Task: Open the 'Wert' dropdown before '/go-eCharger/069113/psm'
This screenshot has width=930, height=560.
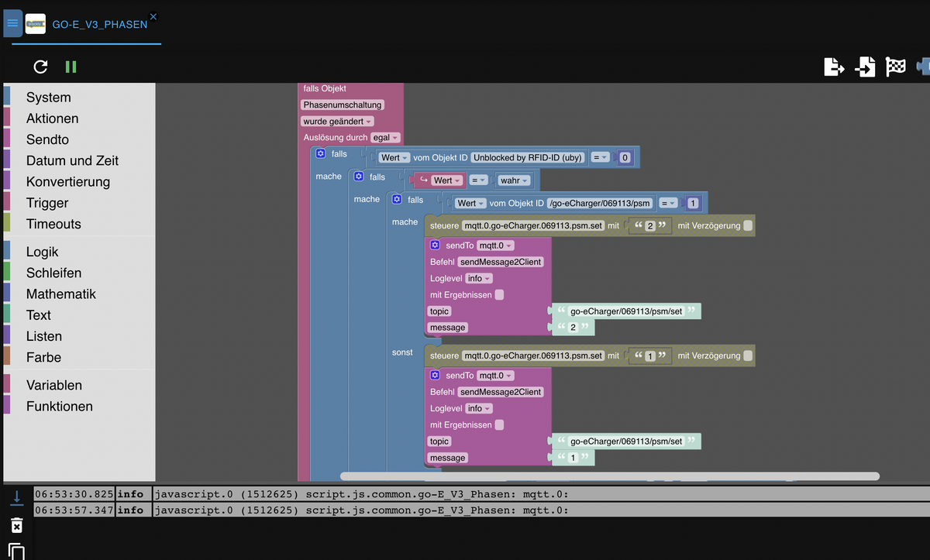Action: click(x=470, y=203)
